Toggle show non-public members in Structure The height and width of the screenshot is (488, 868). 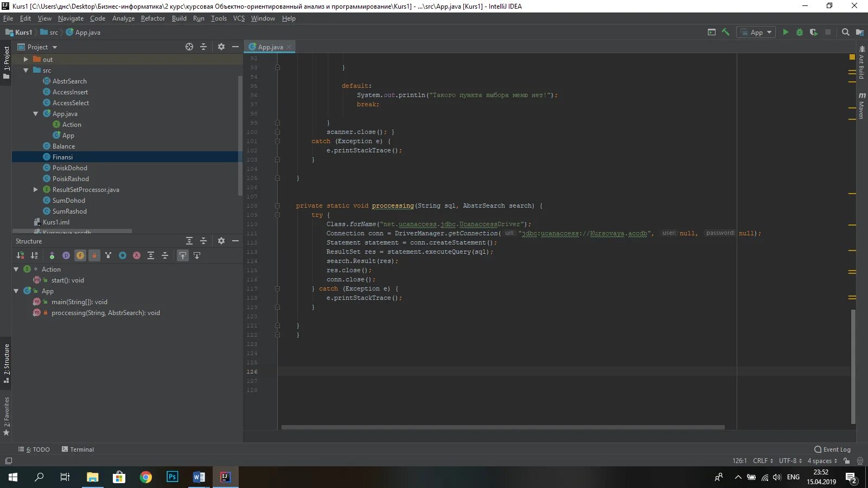[x=94, y=255]
